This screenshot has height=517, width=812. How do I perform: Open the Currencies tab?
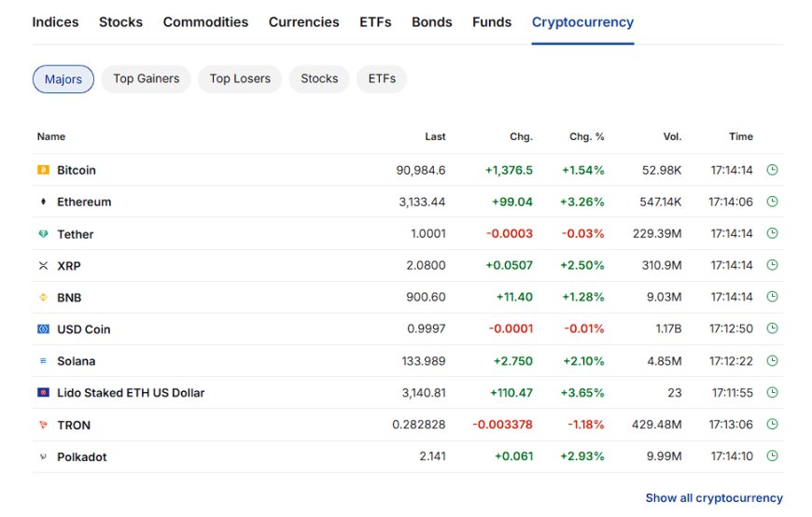click(304, 22)
